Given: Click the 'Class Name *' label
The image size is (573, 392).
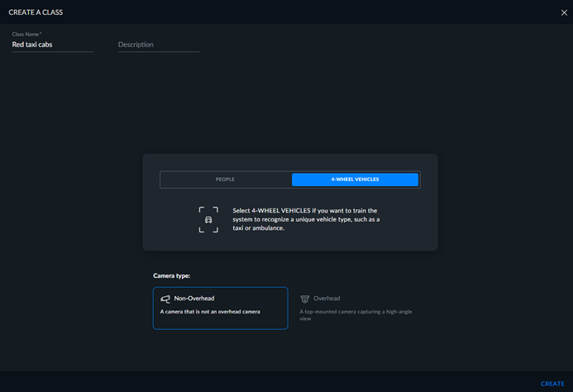Looking at the screenshot, I should 26,34.
